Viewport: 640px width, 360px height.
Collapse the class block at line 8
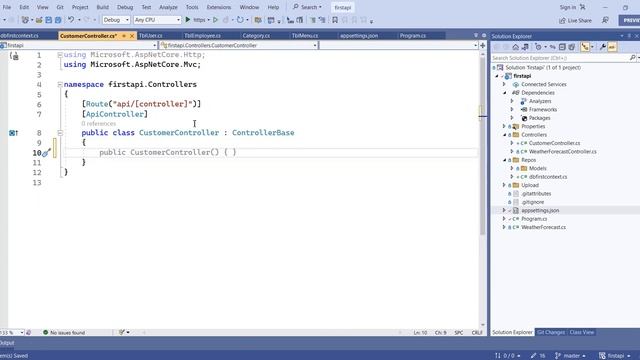click(60, 133)
